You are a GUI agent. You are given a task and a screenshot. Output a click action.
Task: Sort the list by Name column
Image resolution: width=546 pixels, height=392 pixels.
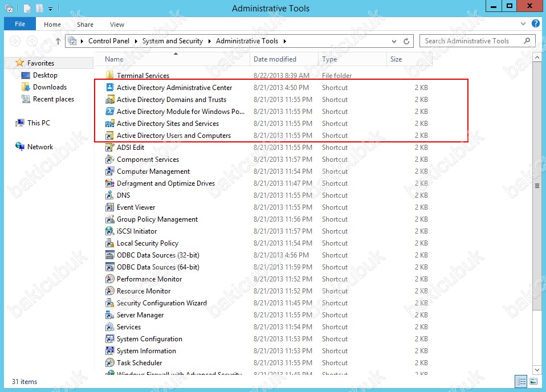tap(173, 59)
